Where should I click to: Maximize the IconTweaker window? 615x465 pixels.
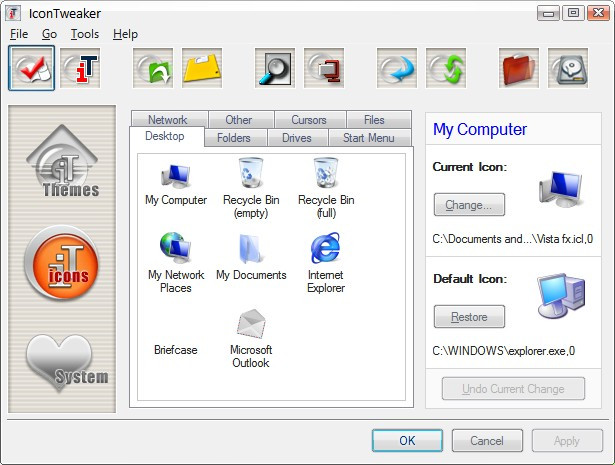(573, 13)
